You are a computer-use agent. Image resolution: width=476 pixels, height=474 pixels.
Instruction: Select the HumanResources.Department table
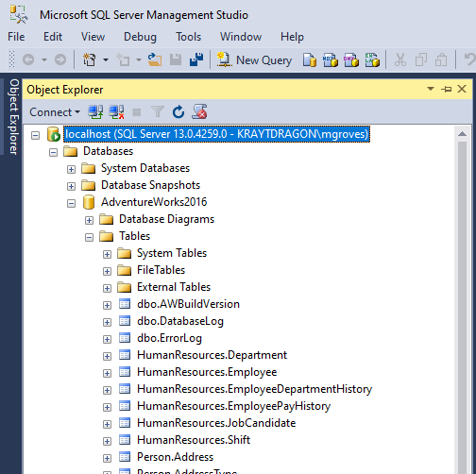(x=212, y=355)
